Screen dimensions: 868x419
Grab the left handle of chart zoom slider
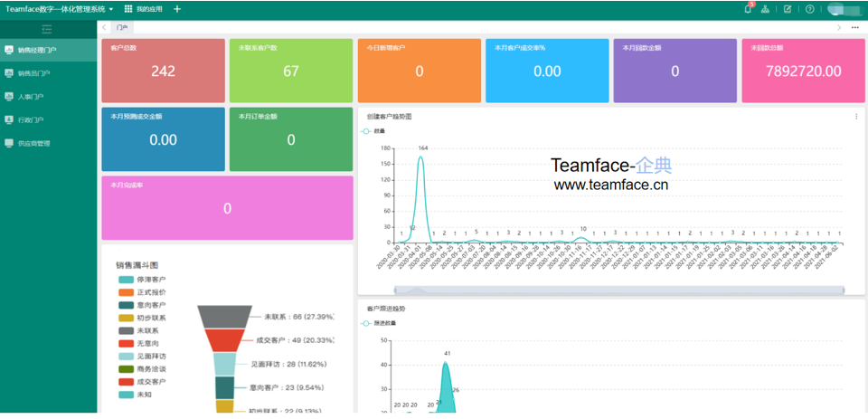(x=395, y=290)
